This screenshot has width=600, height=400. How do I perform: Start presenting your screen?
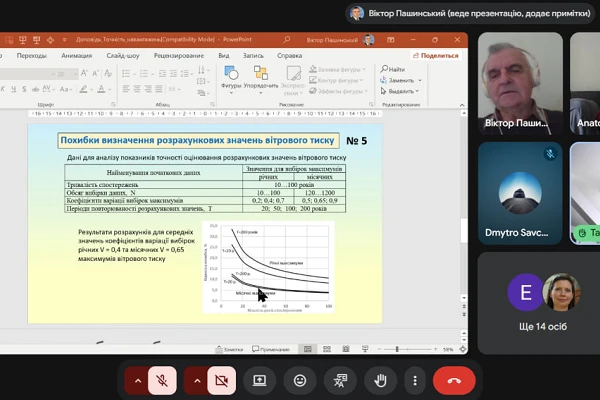point(259,380)
